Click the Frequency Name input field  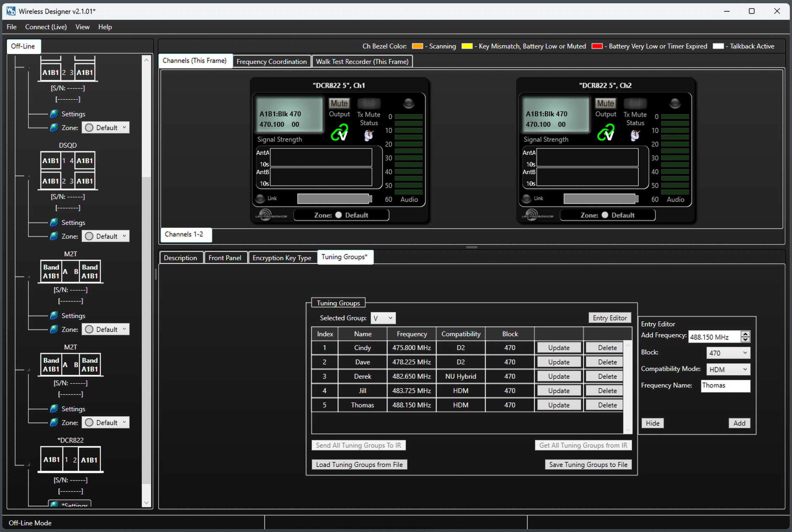[725, 386]
